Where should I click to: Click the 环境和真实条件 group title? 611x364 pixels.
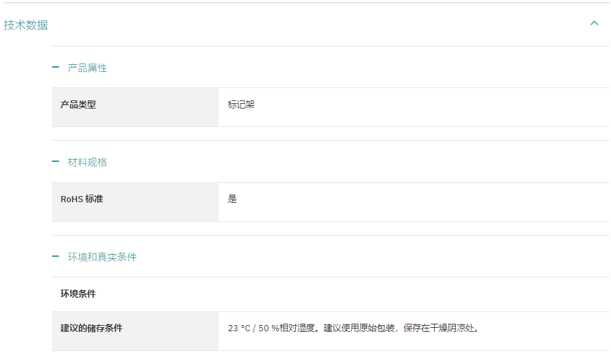coord(102,257)
